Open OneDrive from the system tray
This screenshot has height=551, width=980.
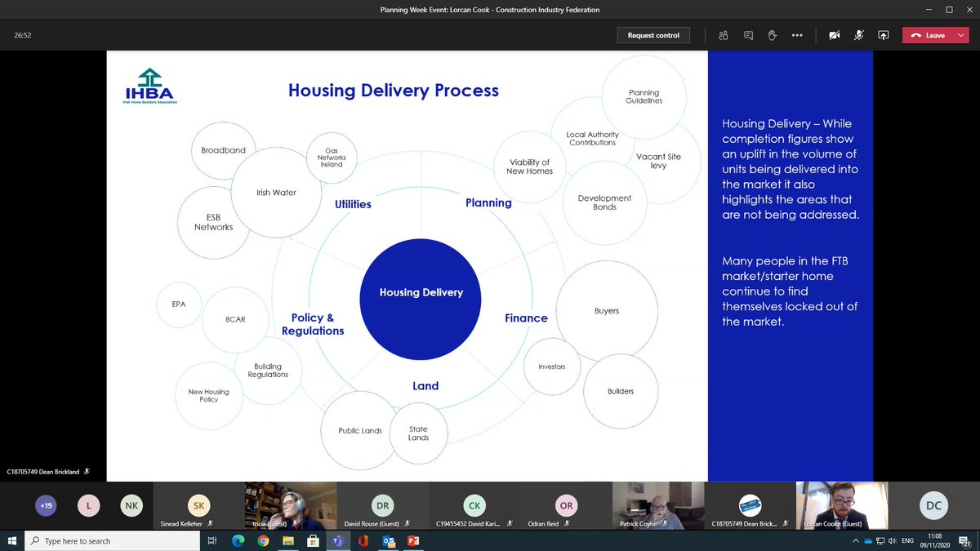(x=868, y=540)
